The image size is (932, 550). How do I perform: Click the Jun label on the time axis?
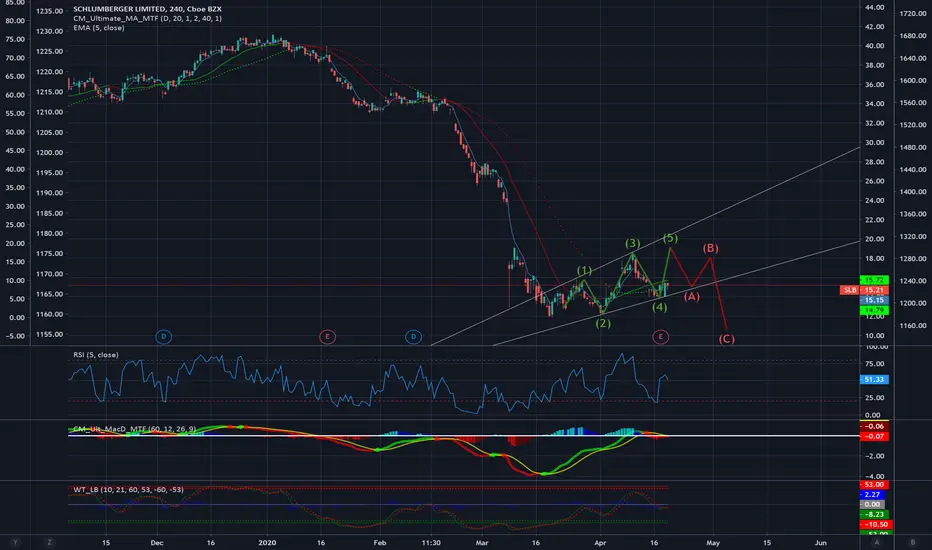coord(821,542)
